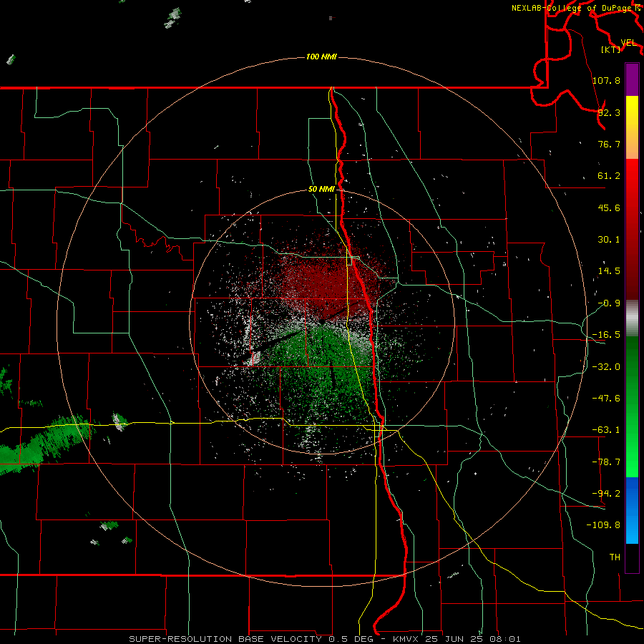The image size is (644, 644).
Task: Click the TH label on color scale
Action: coord(615,557)
